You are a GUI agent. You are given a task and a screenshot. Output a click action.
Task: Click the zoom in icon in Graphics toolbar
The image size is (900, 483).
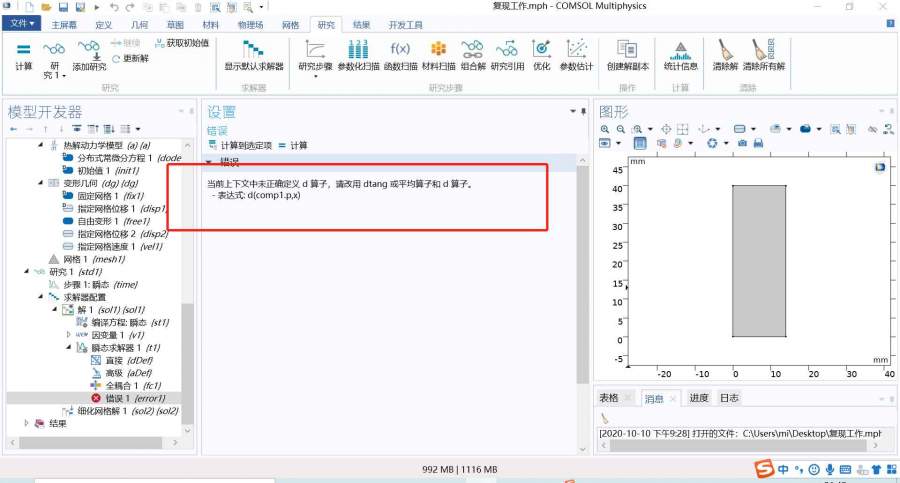point(605,129)
